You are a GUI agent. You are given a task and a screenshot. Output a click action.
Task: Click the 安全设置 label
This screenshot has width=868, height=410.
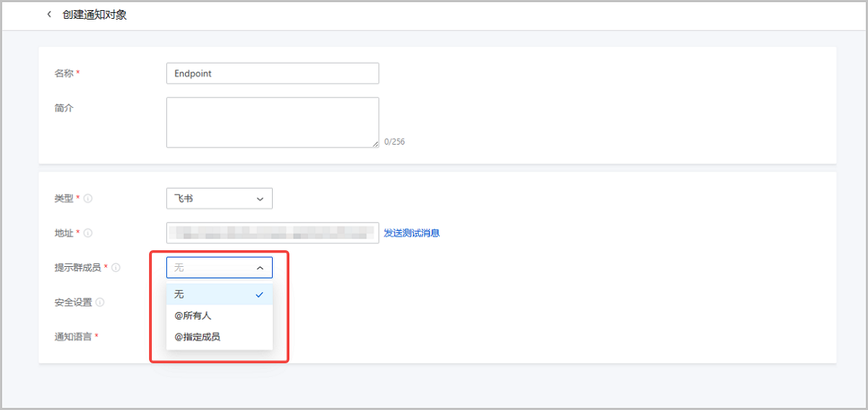click(x=73, y=302)
